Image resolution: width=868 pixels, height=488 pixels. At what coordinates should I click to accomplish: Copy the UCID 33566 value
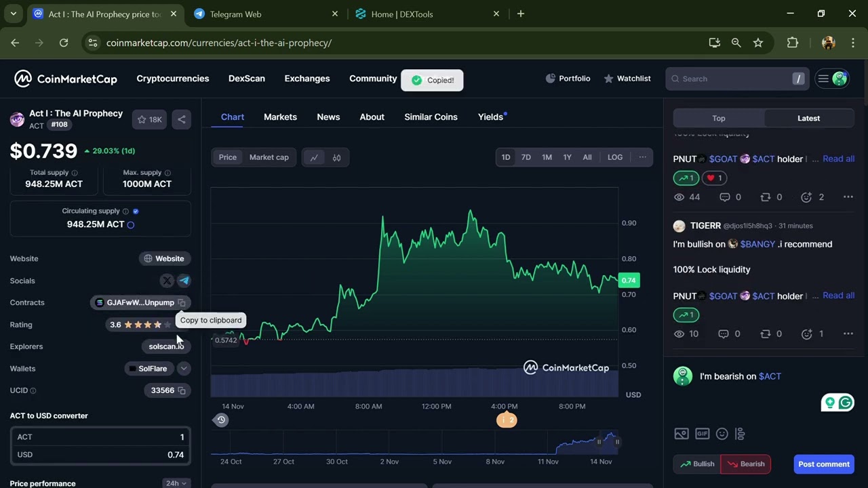point(182,390)
